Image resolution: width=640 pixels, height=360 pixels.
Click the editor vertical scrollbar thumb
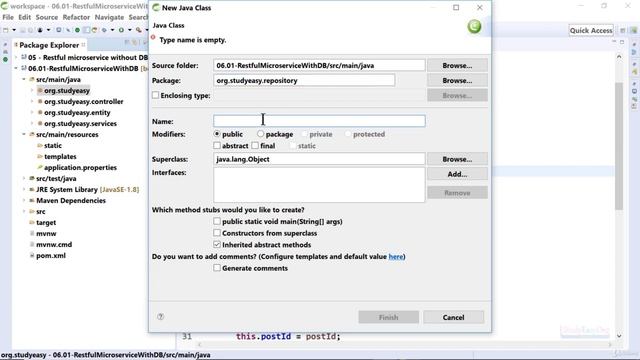coord(619,146)
